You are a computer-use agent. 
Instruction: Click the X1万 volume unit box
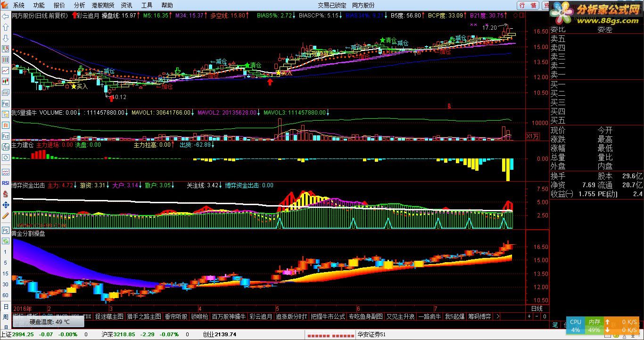click(532, 136)
